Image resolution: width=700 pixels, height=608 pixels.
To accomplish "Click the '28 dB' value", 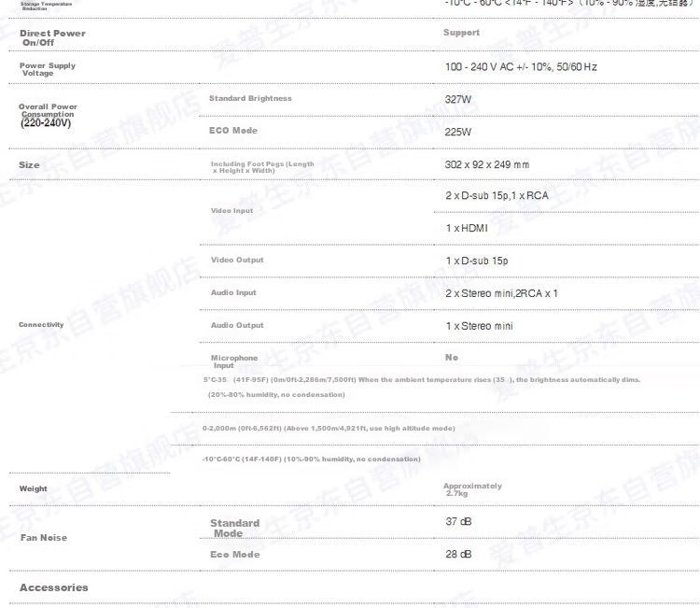I will [458, 555].
